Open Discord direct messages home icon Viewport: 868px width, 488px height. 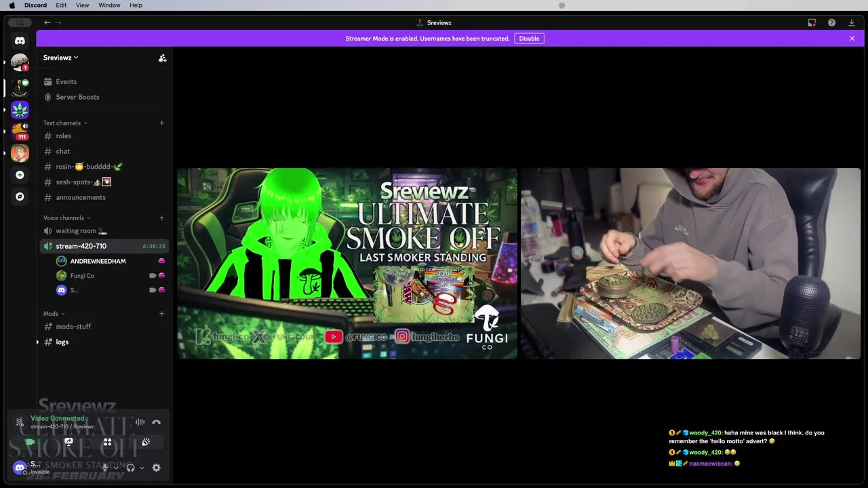coord(20,41)
